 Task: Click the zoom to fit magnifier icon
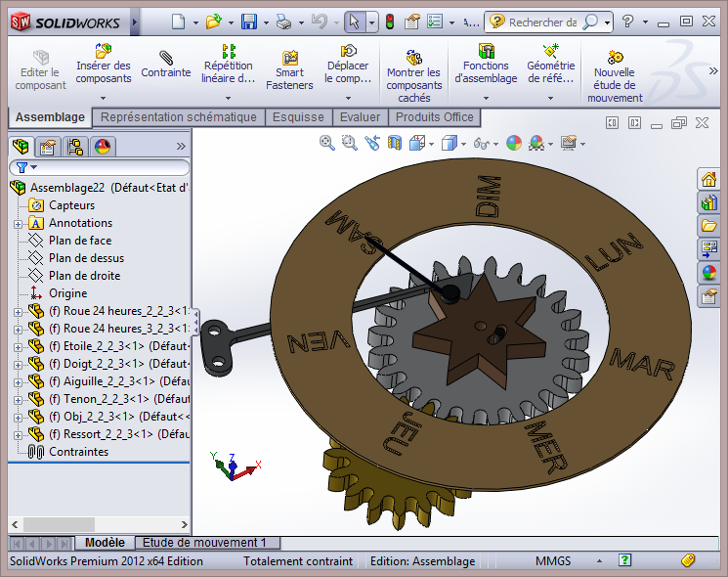[x=327, y=143]
